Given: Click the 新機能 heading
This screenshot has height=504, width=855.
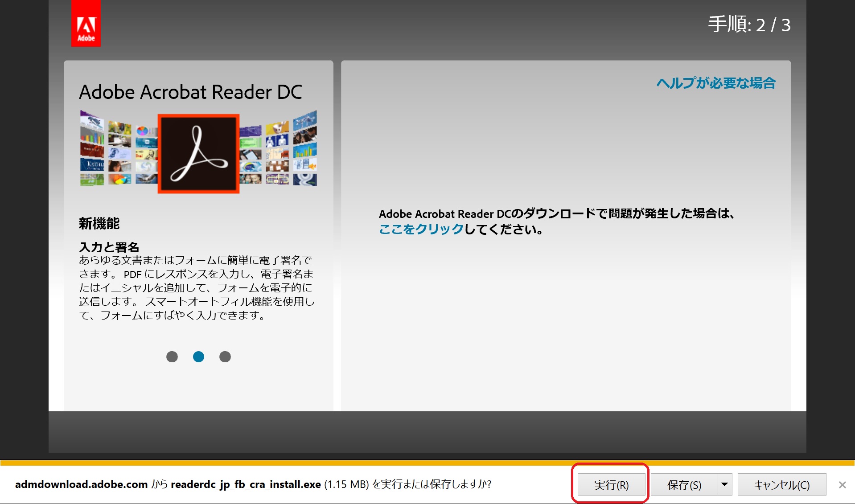Looking at the screenshot, I should pyautogui.click(x=99, y=223).
